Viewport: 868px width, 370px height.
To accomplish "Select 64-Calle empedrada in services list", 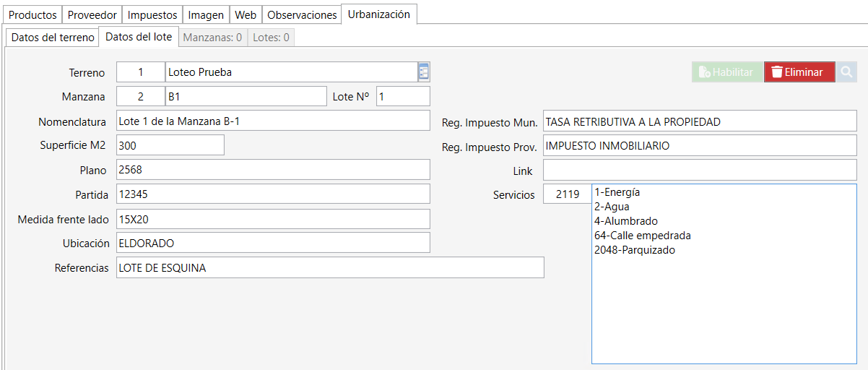I will (x=642, y=236).
